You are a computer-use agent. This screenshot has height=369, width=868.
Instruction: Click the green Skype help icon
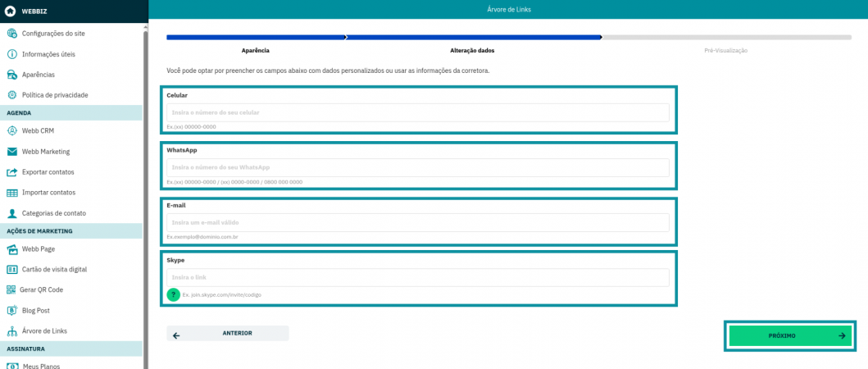[173, 294]
